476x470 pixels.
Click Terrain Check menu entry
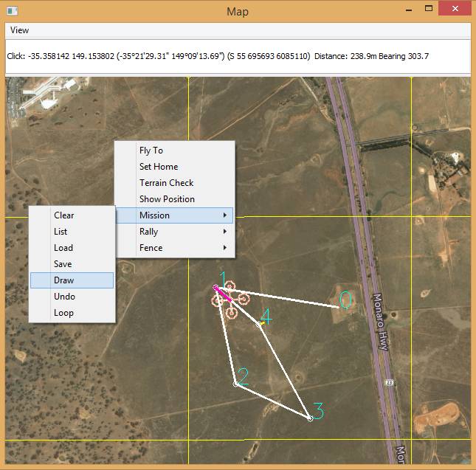[x=166, y=183]
